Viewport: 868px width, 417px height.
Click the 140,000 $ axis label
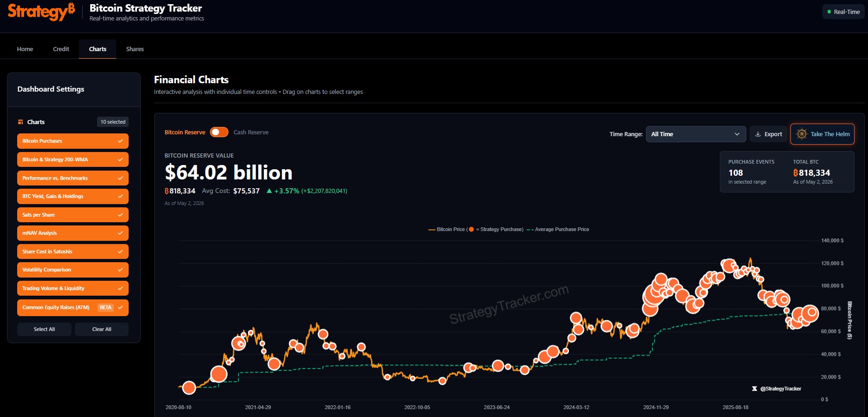tap(832, 241)
